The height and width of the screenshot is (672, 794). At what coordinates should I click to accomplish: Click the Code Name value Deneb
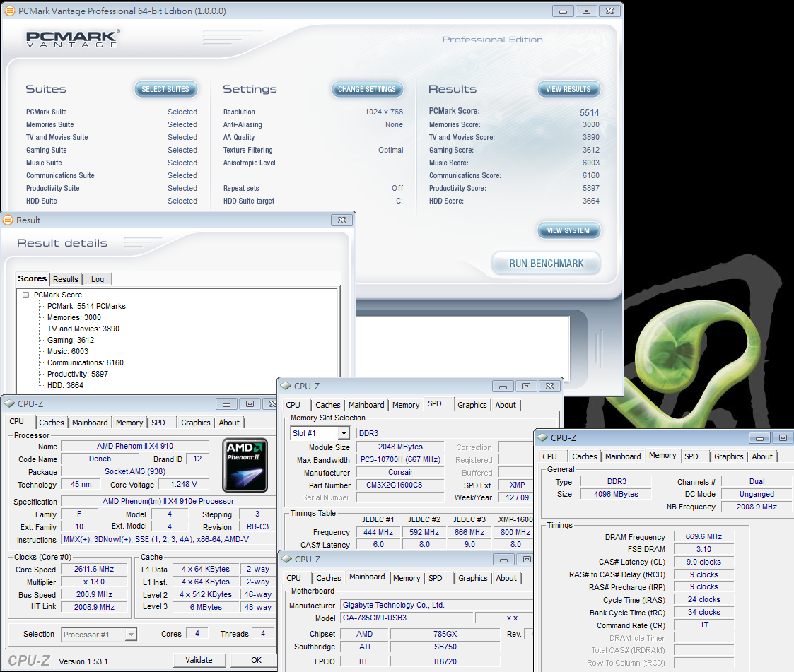coord(100,459)
